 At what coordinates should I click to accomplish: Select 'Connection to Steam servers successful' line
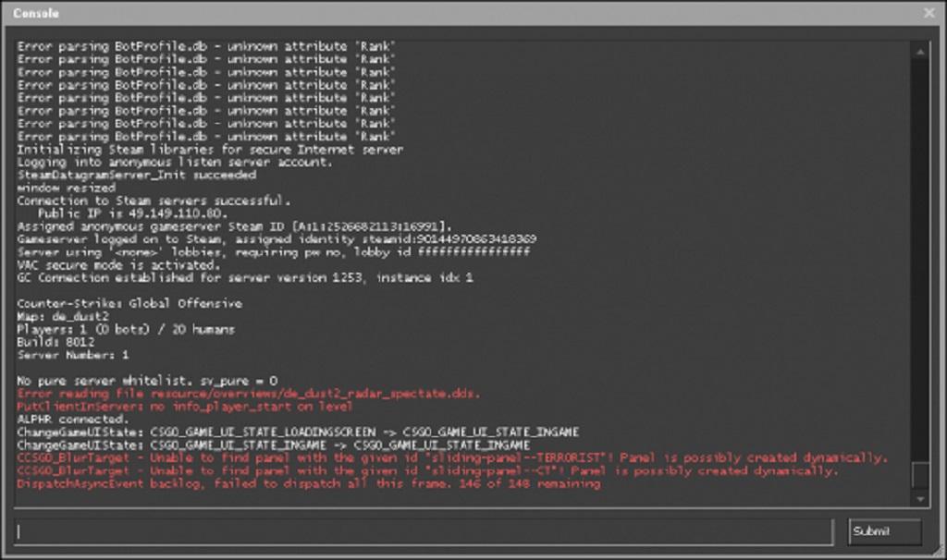(154, 201)
